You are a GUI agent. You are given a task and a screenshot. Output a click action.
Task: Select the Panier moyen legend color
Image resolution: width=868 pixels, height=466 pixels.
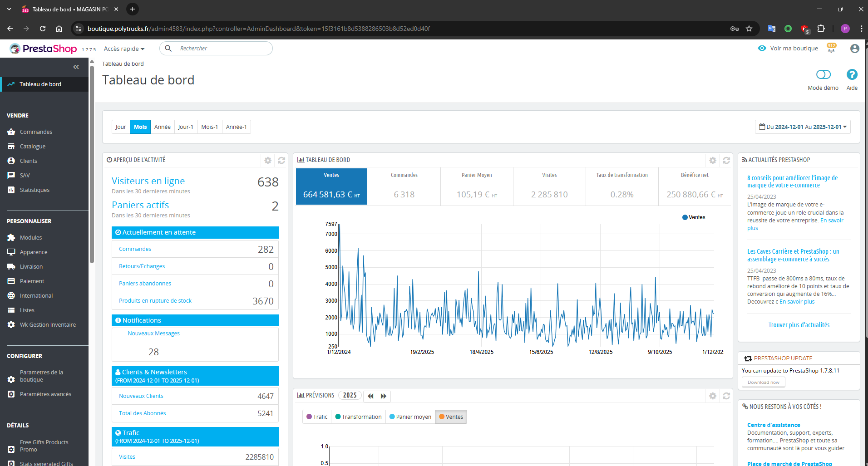point(392,417)
